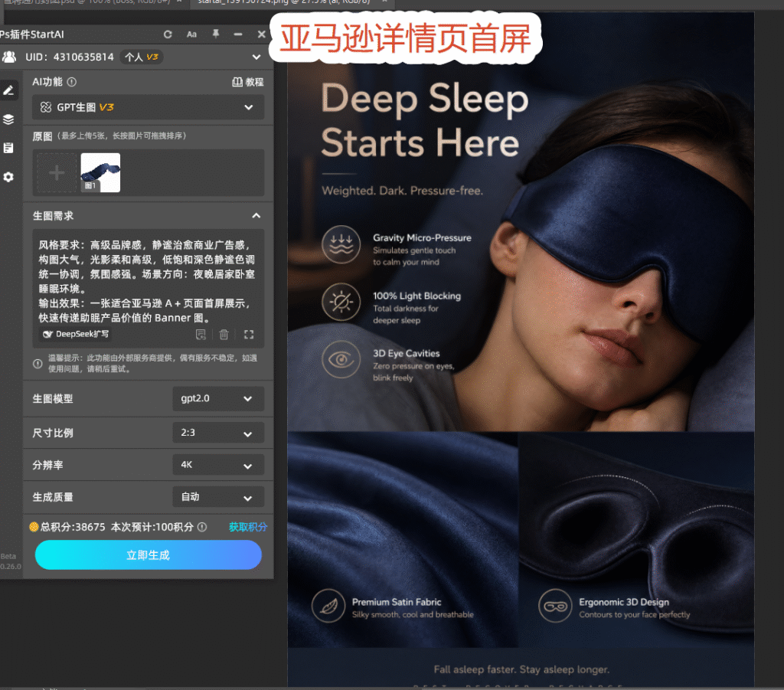Open the 分辨率 4K dropdown

click(218, 465)
